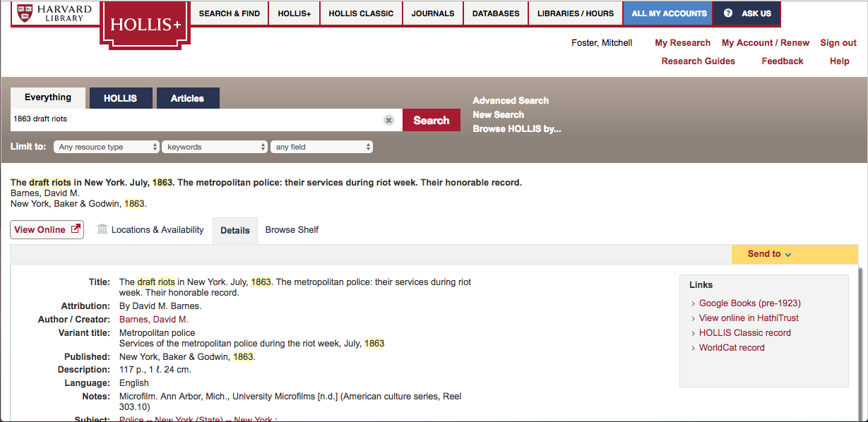Image resolution: width=868 pixels, height=422 pixels.
Task: Clear the search box with the X icon
Action: pyautogui.click(x=388, y=120)
